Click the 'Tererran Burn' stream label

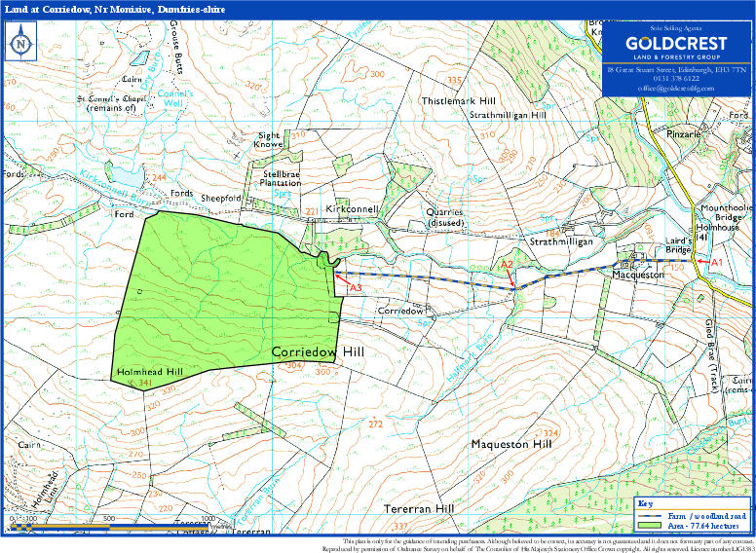pos(260,503)
